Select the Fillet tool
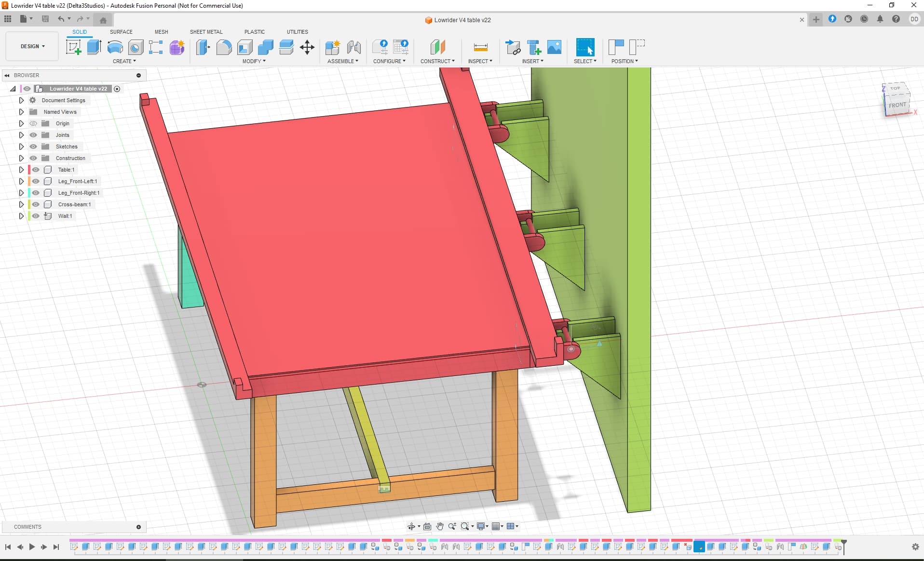 (x=224, y=47)
